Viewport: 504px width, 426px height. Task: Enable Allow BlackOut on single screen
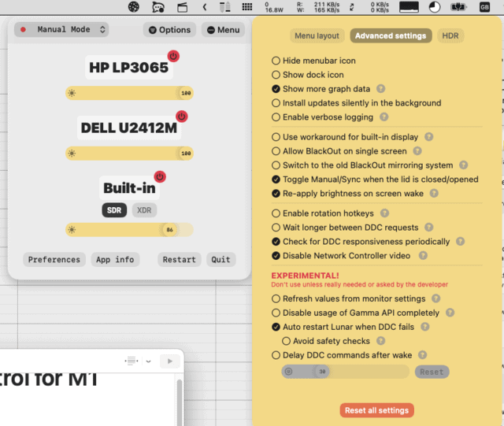[276, 151]
